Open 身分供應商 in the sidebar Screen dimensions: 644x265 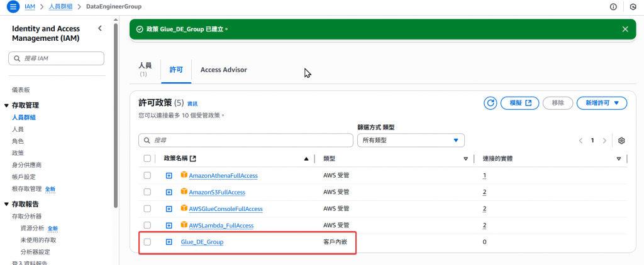click(26, 165)
